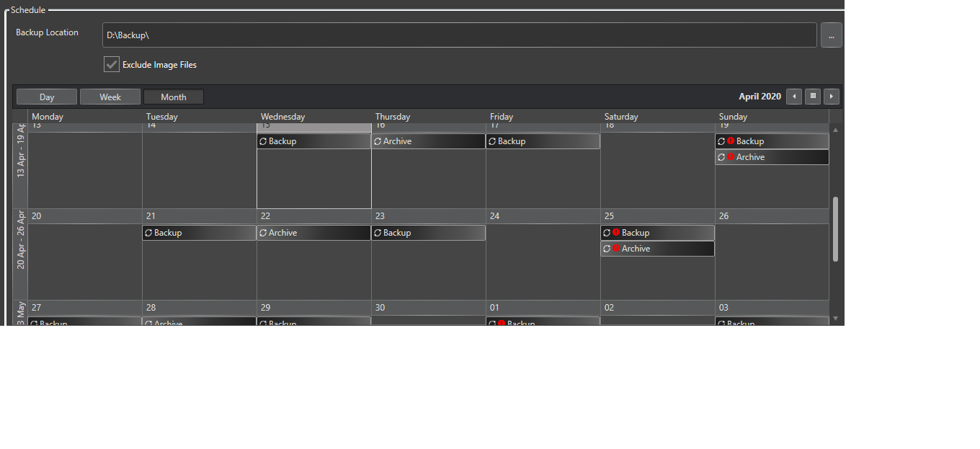
Task: Toggle the Exclude Image Files checkbox
Action: 112,64
